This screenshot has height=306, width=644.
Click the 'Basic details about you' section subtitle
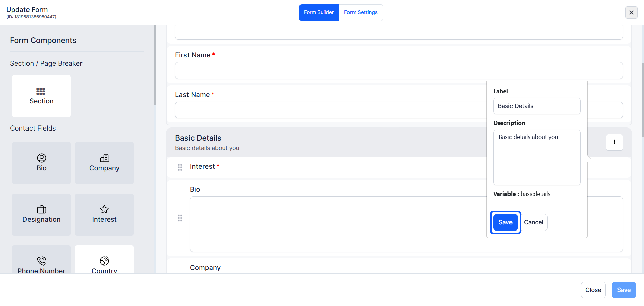click(x=207, y=148)
